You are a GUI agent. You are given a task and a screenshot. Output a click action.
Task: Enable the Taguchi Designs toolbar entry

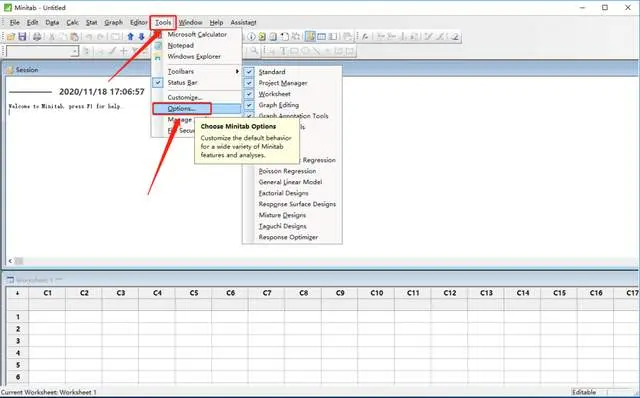(x=282, y=226)
